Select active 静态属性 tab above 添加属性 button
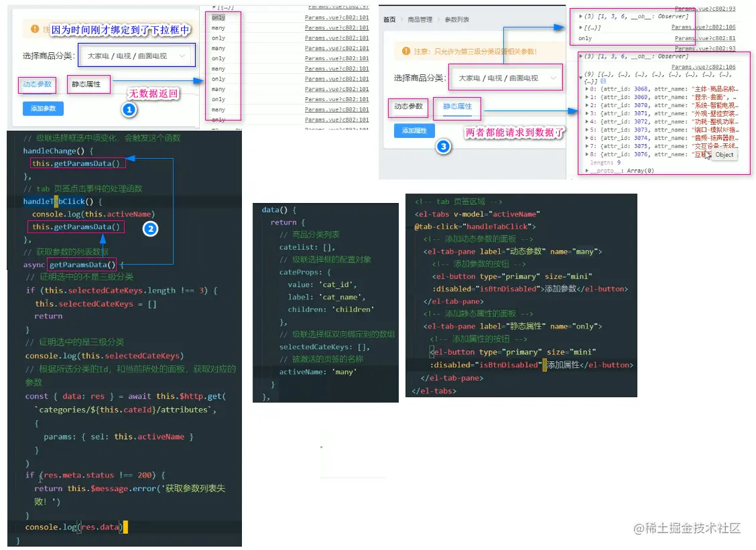This screenshot has height=550, width=756. coord(458,107)
